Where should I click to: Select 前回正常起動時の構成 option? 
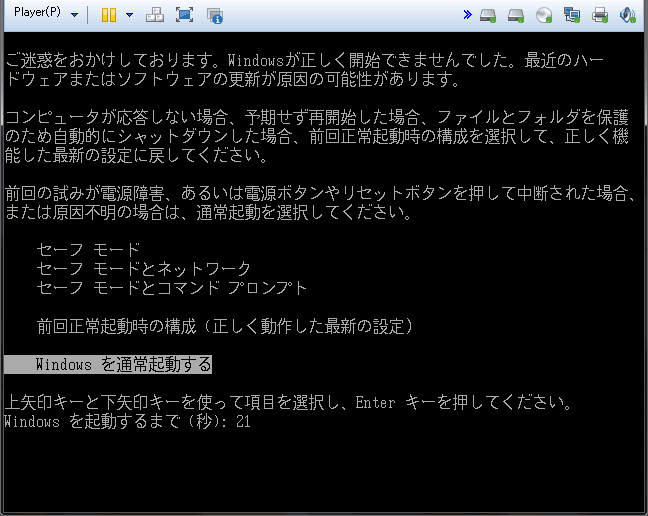(x=225, y=326)
